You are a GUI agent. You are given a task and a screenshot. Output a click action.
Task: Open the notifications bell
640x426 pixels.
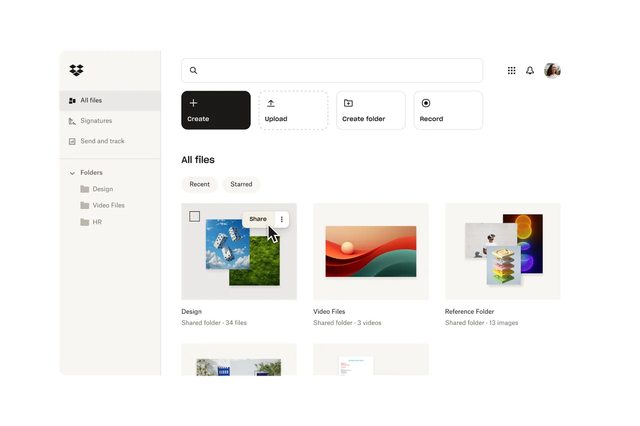pyautogui.click(x=530, y=71)
